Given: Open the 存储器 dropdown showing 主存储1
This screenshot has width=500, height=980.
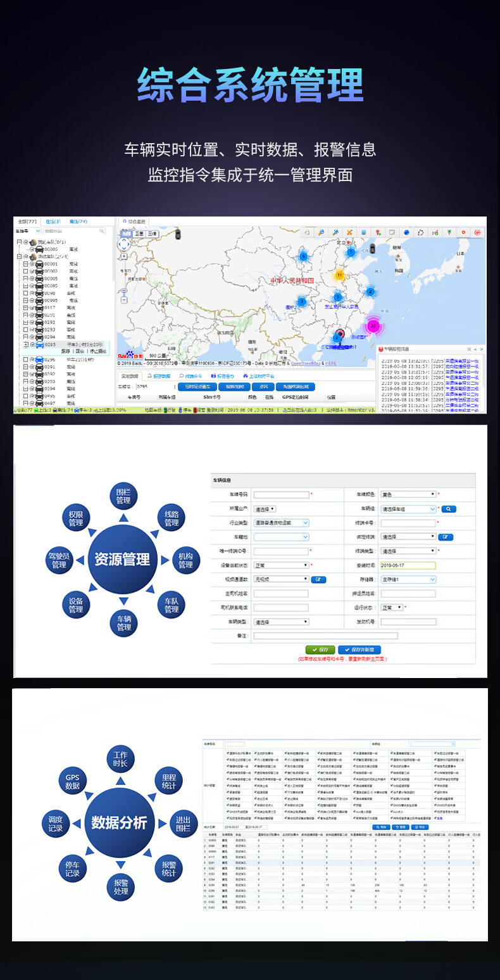Looking at the screenshot, I should [x=408, y=579].
